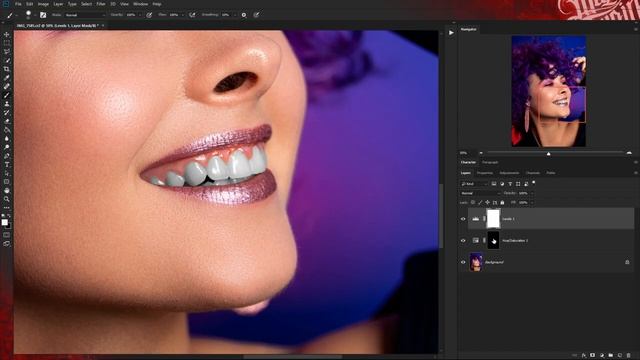This screenshot has width=640, height=360.
Task: Select the Pen tool
Action: [7, 156]
